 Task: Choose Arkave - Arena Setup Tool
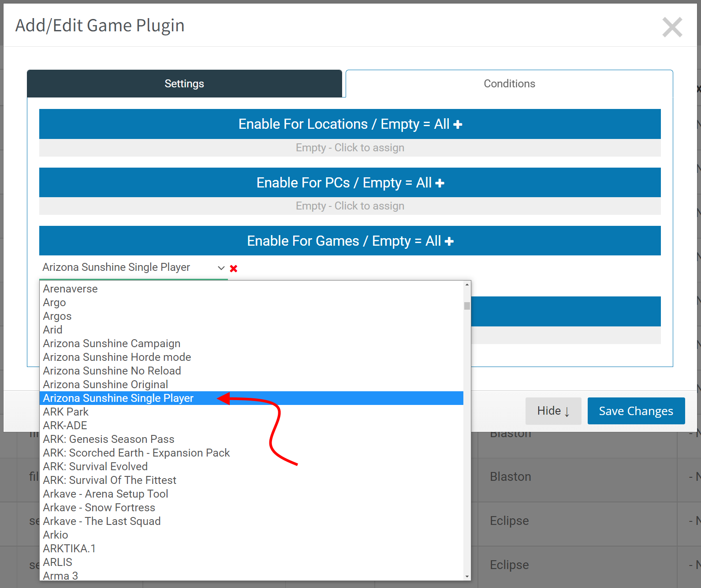[x=251, y=494]
